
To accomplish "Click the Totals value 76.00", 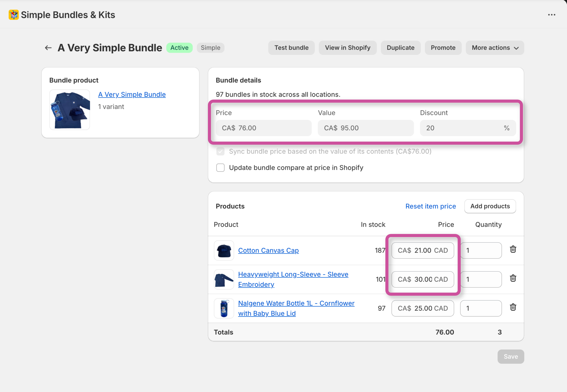I will pos(445,332).
